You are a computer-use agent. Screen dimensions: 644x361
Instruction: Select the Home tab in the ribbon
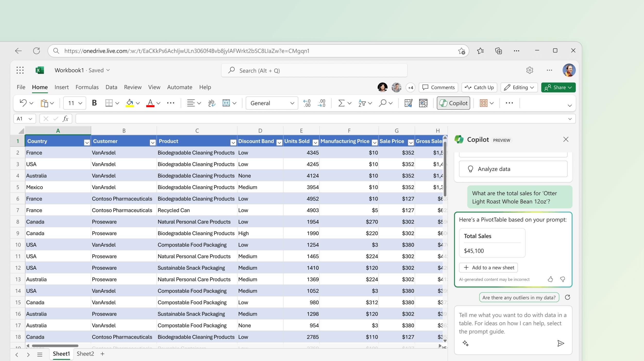39,87
